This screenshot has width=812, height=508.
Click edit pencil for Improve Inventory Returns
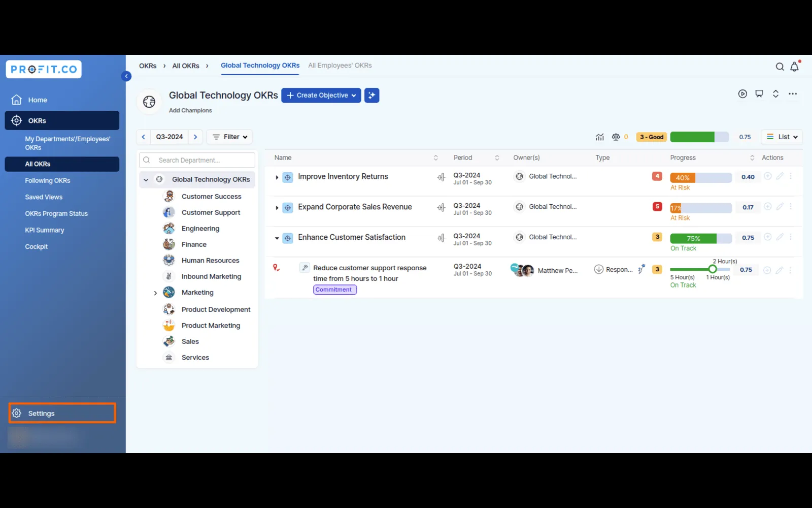click(780, 176)
